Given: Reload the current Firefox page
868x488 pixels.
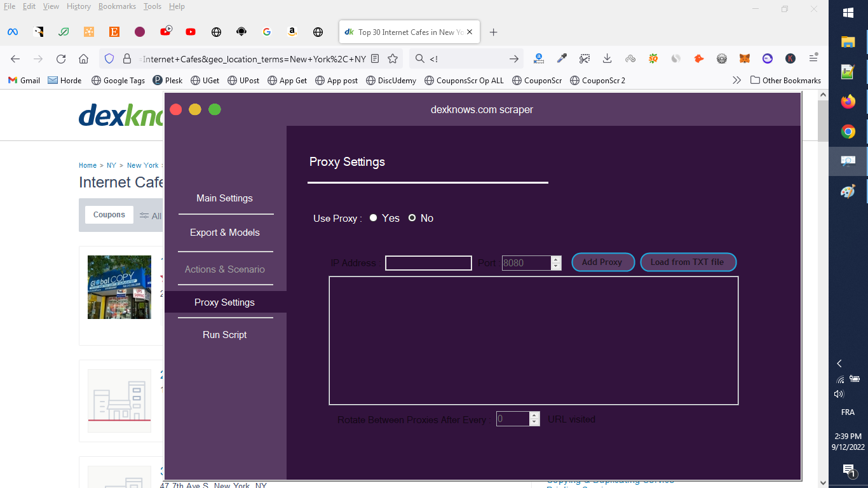Looking at the screenshot, I should coord(61,59).
